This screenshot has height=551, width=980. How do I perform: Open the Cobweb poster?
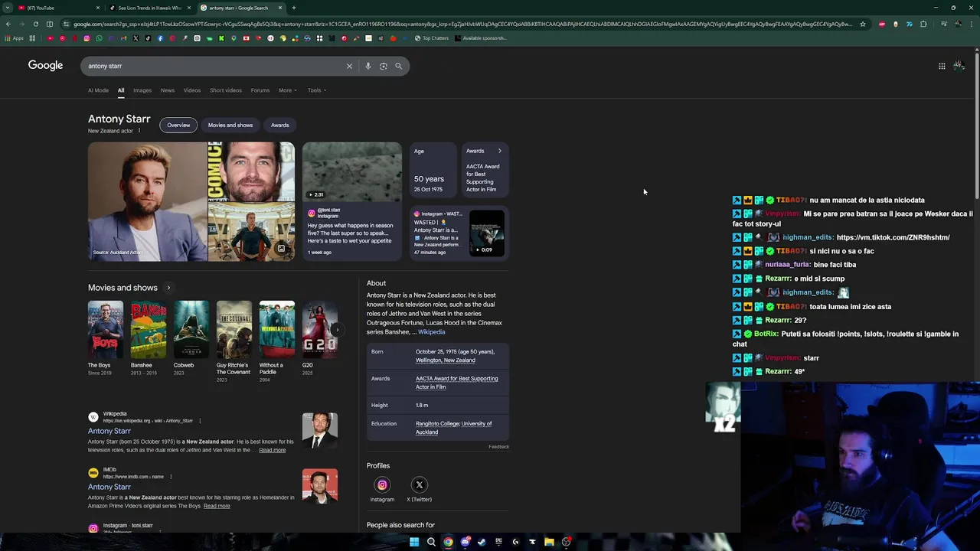[191, 330]
